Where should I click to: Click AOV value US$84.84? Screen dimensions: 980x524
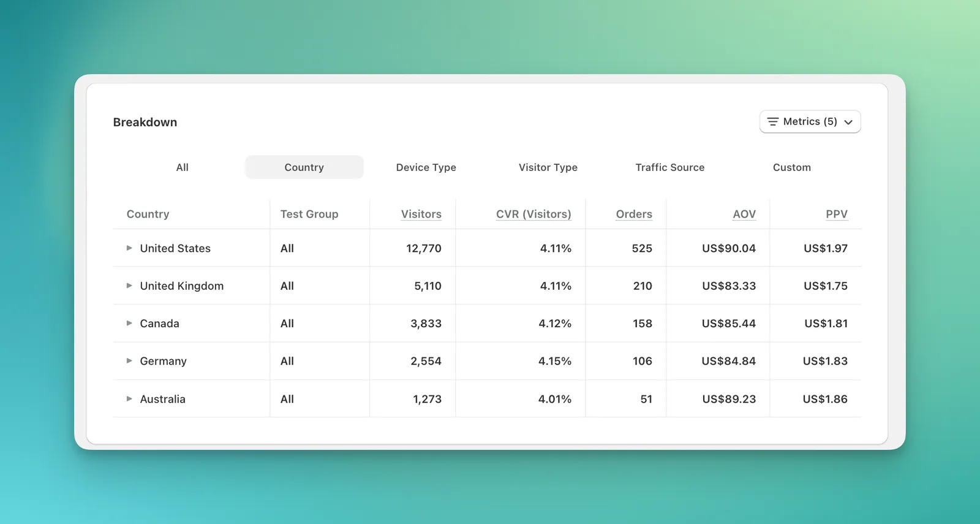tap(729, 361)
